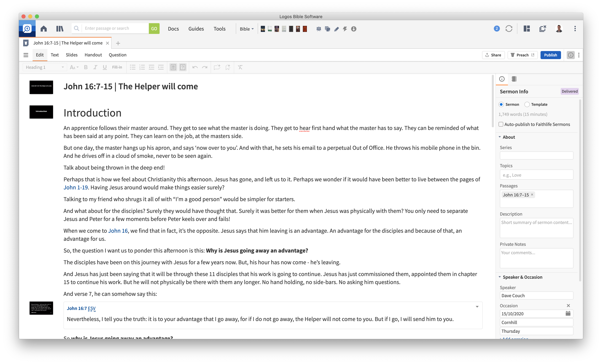
Task: Select the Sermon radio button
Action: tap(501, 104)
